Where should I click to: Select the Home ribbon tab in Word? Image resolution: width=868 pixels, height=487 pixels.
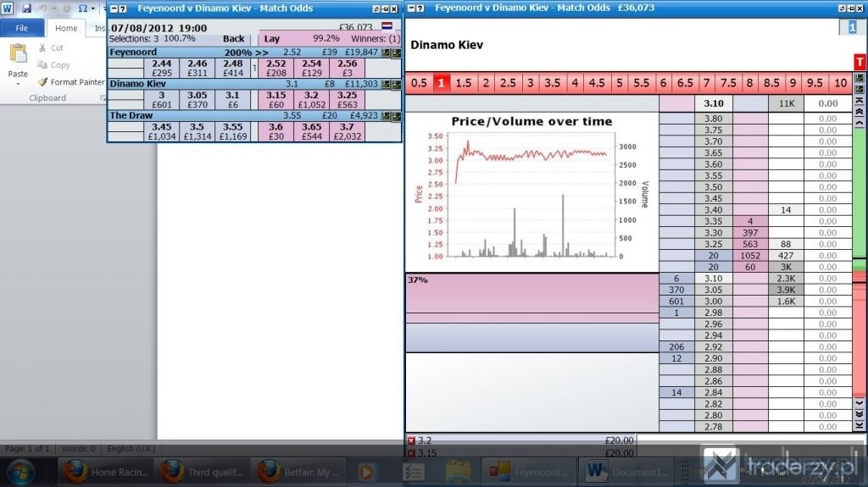click(x=66, y=28)
